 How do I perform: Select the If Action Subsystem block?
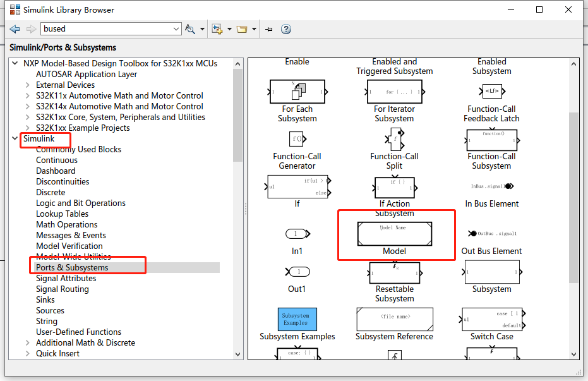(395, 186)
